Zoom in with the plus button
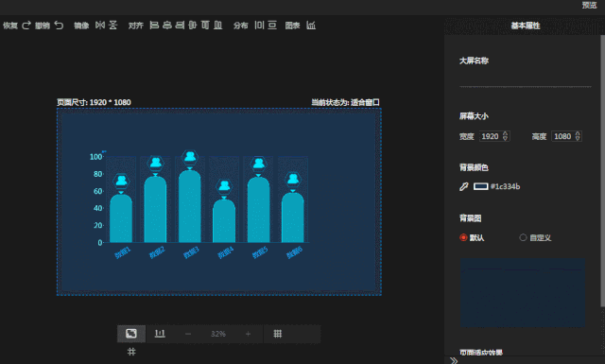The width and height of the screenshot is (605, 364). (x=248, y=334)
